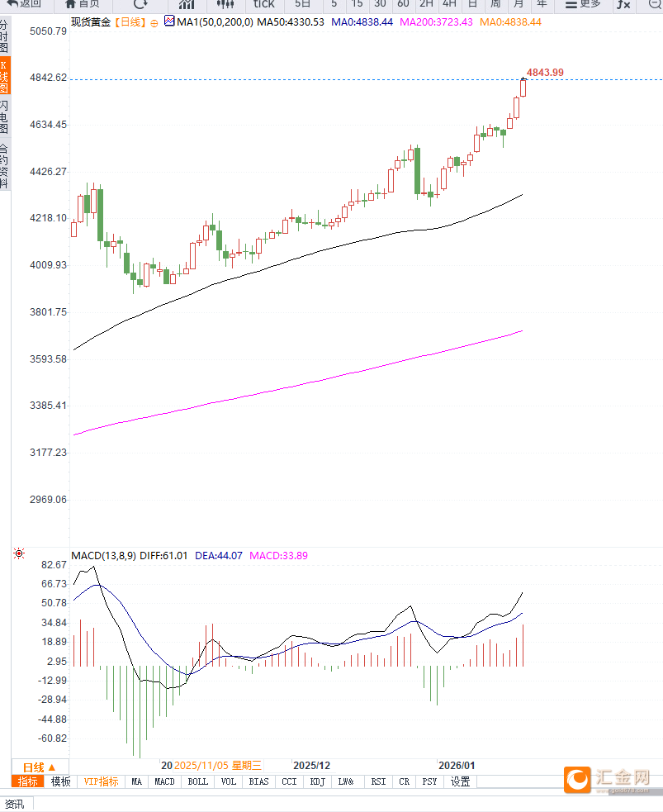Switch to tick timeframe

[x=263, y=3]
